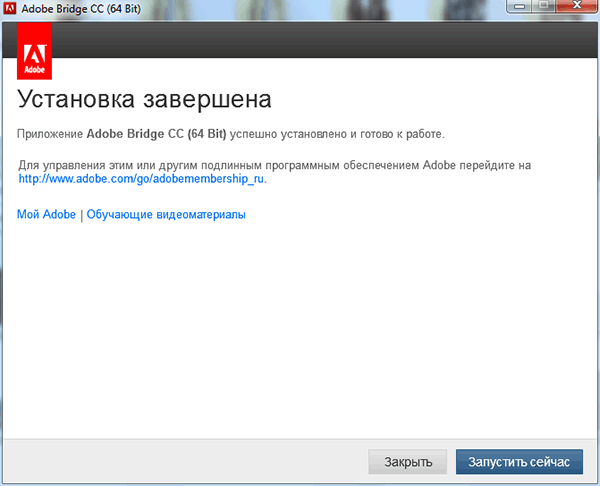Viewport: 600px width, 486px height.
Task: Close the installer window with X
Action: [577, 6]
